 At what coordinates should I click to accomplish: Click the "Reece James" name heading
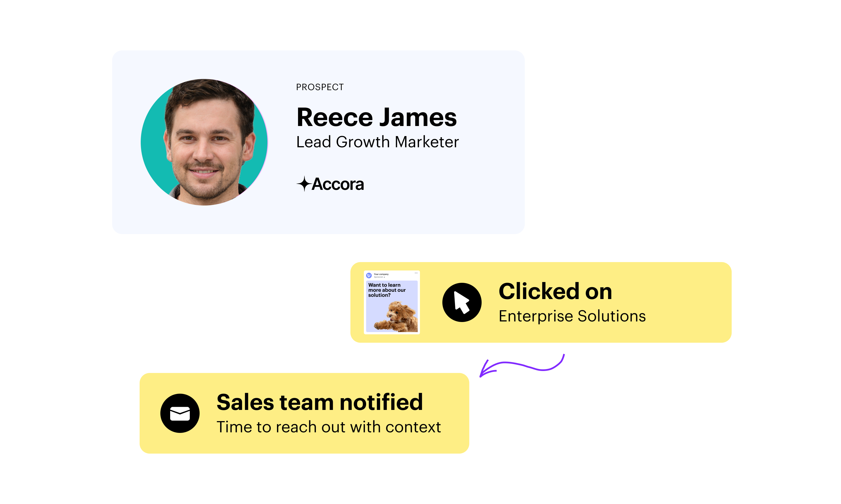click(x=376, y=118)
